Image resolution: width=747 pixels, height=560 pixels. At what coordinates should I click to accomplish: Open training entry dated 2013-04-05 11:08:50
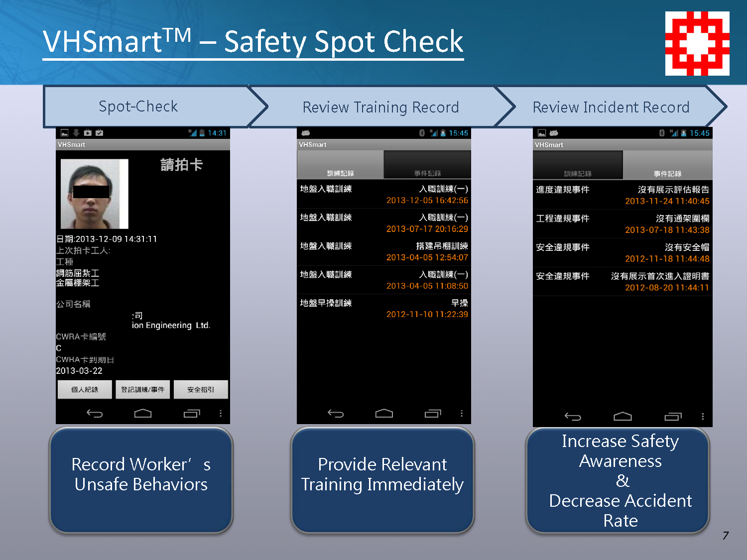click(x=384, y=279)
